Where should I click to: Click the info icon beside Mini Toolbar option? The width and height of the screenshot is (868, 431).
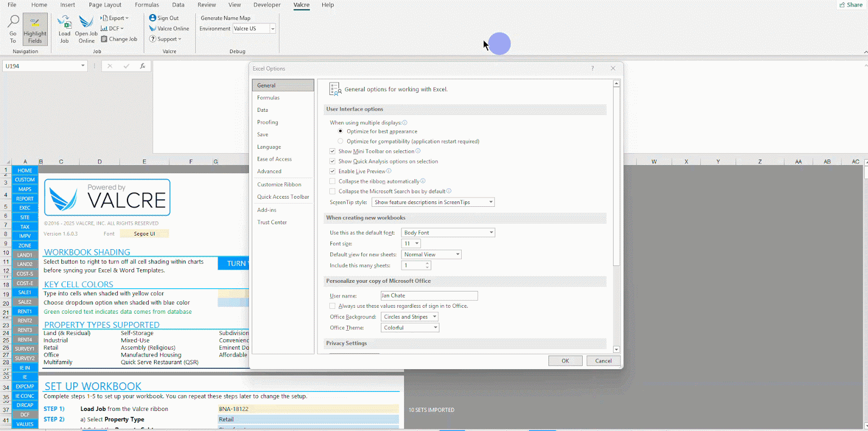tap(418, 151)
